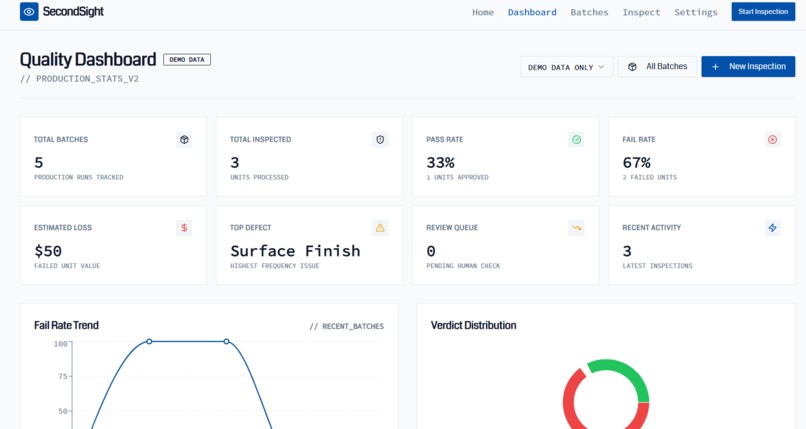Click the Total Batches cube icon
Viewport: 806px width, 429px height.
(x=184, y=139)
